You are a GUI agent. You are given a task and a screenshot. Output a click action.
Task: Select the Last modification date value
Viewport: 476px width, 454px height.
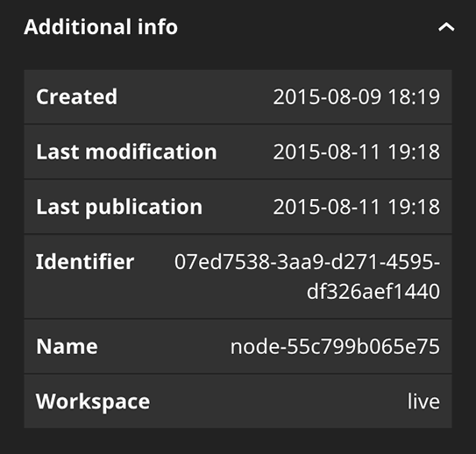(x=357, y=152)
